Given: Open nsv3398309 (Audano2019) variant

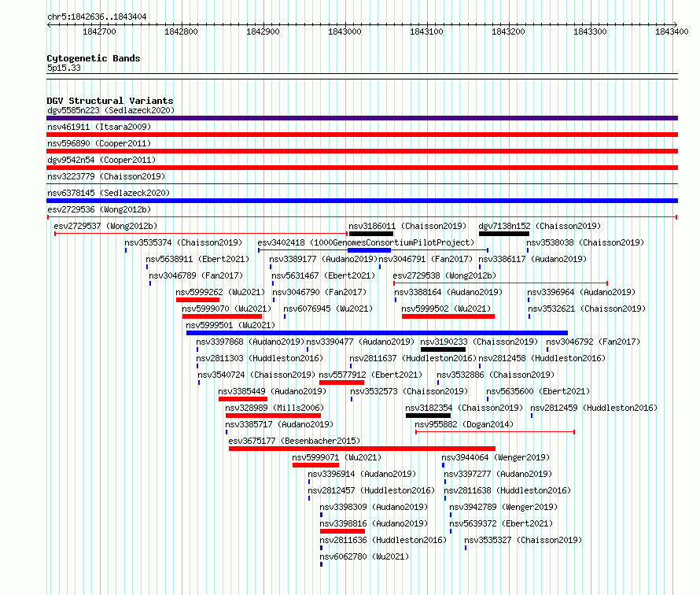Looking at the screenshot, I should (374, 507).
